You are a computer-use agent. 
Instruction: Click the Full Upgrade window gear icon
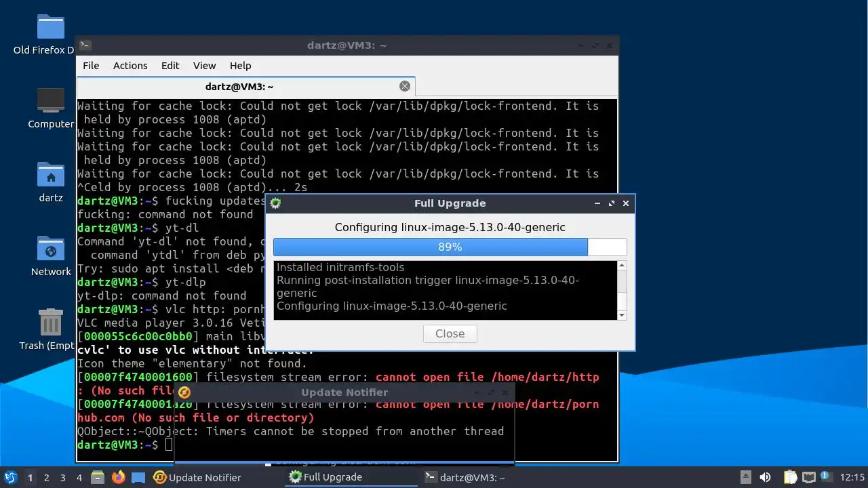click(x=275, y=203)
